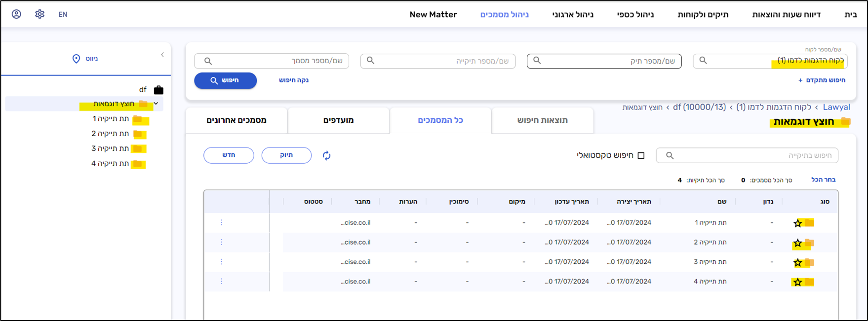Open the ניהול כספי menu item
868x321 pixels.
tap(635, 15)
